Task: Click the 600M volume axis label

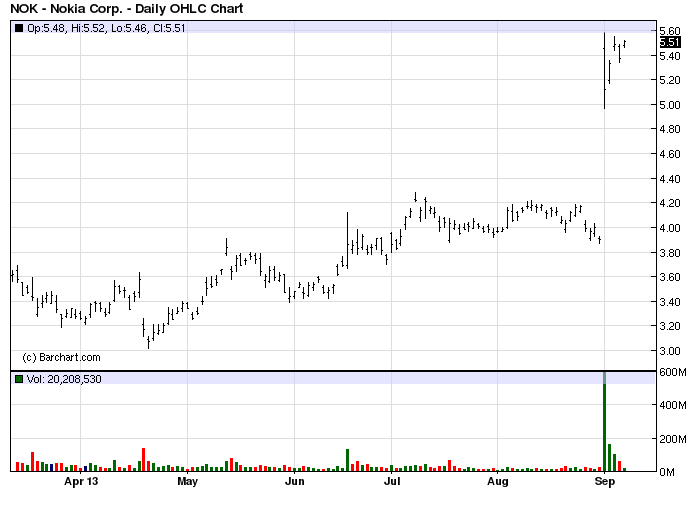Action: coord(673,372)
